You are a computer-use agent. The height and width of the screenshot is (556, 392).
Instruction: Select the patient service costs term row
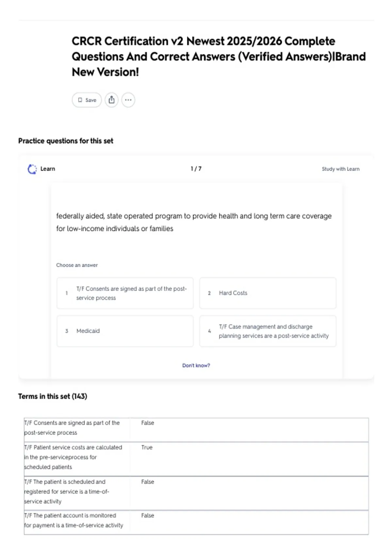(x=196, y=459)
